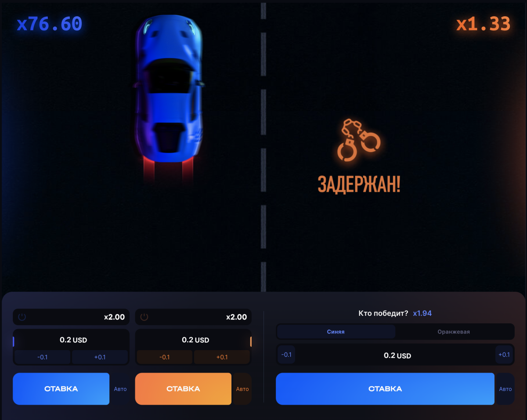Enable Авто for the blue bet
Screen dimensions: 527x420
(120, 389)
